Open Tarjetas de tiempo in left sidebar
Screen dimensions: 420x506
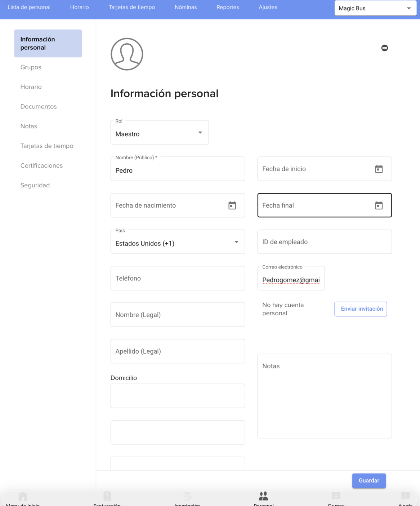(x=47, y=146)
